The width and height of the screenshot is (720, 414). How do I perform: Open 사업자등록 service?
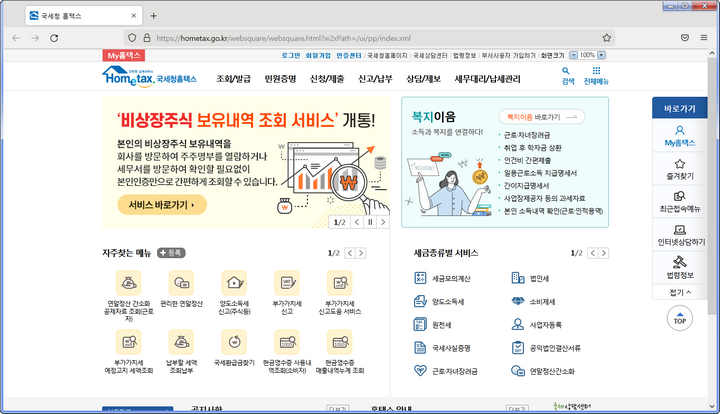point(537,324)
